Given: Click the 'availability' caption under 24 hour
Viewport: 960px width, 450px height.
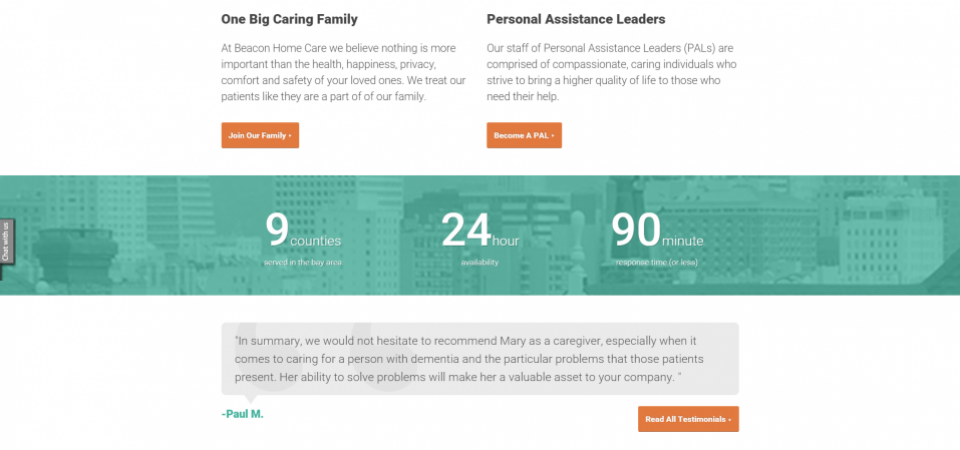Looking at the screenshot, I should click(x=480, y=262).
